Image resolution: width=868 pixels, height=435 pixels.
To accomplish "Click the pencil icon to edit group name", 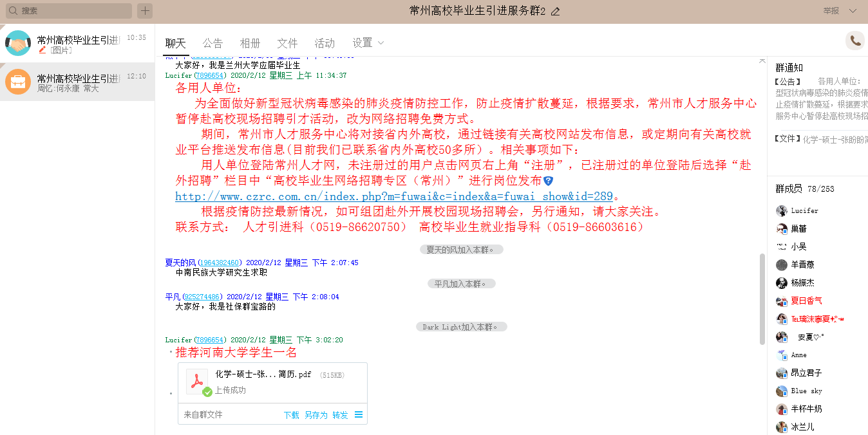I will click(556, 11).
